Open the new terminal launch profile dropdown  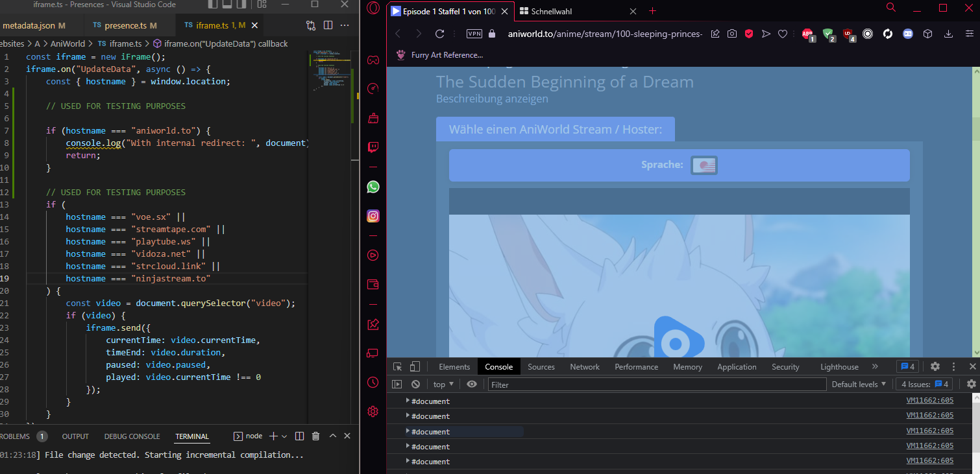click(286, 436)
